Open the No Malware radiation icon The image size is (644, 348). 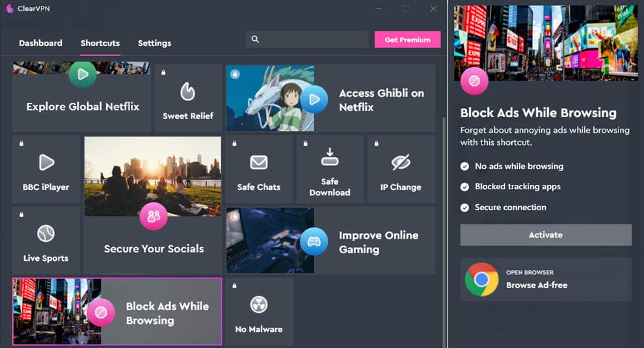[259, 305]
